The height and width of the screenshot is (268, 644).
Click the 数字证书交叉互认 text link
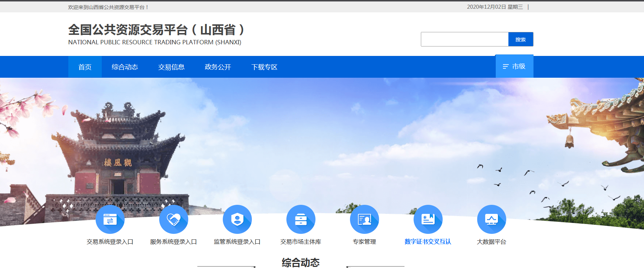tap(428, 241)
